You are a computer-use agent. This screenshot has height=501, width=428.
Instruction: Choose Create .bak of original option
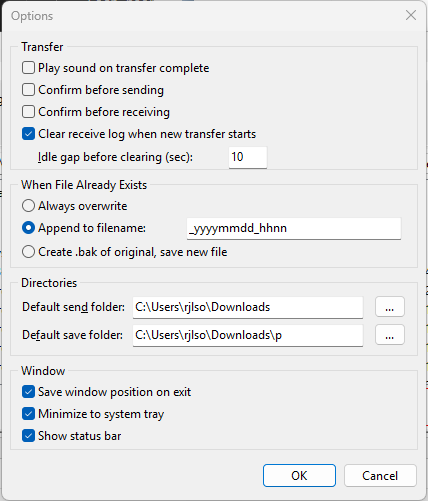point(28,252)
